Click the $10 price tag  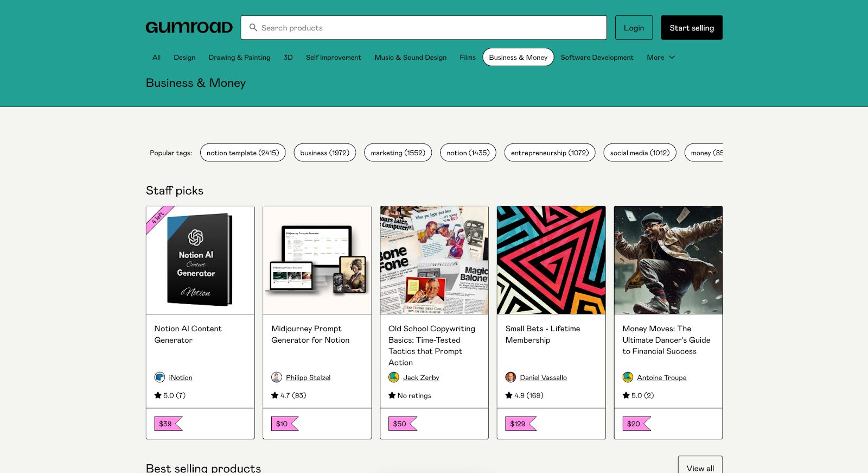[x=285, y=424]
